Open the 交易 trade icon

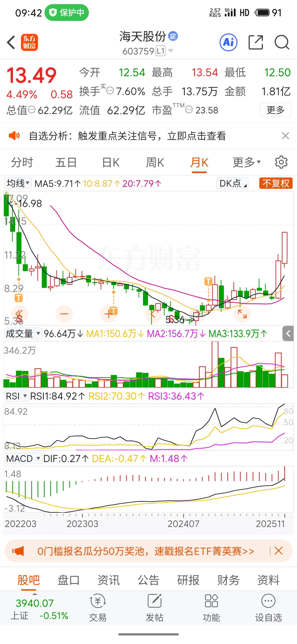(98, 601)
